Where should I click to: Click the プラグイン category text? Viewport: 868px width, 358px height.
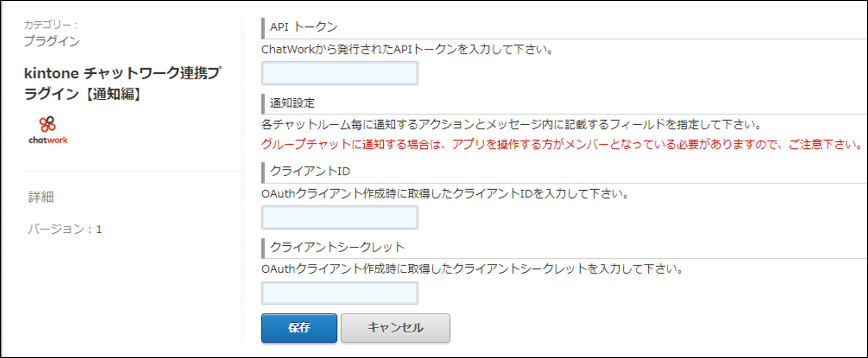pos(52,41)
